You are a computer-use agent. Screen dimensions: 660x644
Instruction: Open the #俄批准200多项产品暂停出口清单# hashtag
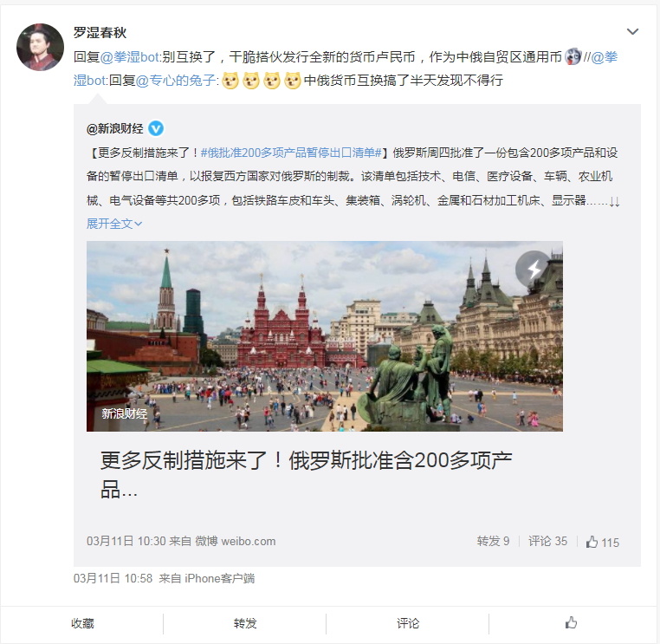291,152
